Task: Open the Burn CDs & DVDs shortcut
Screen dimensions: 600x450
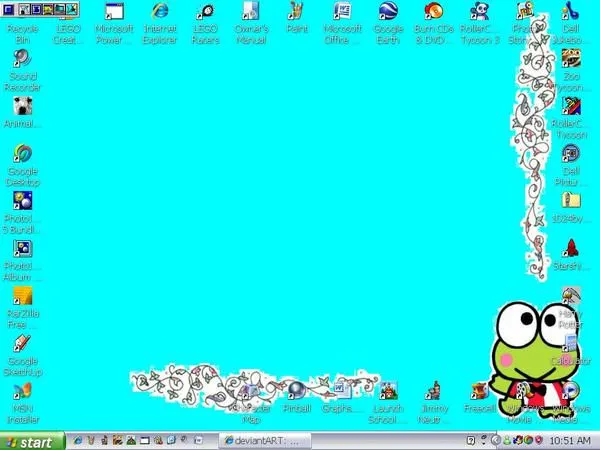Action: coord(434,11)
